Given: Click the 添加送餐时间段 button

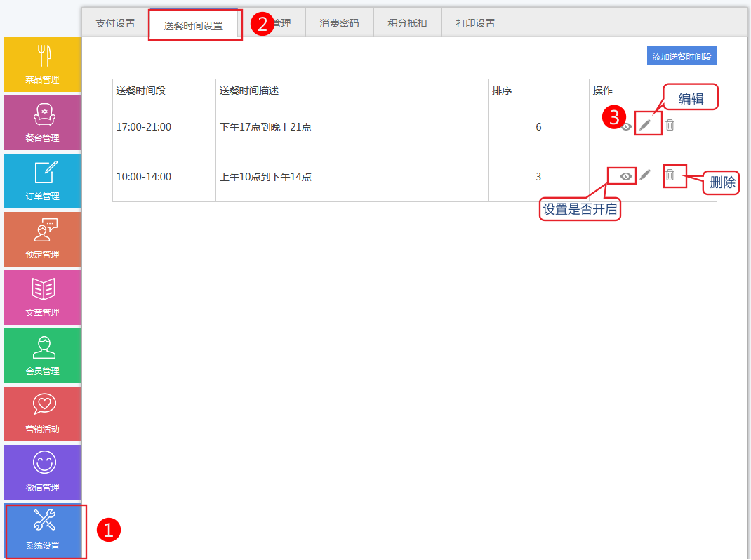Looking at the screenshot, I should click(x=682, y=56).
